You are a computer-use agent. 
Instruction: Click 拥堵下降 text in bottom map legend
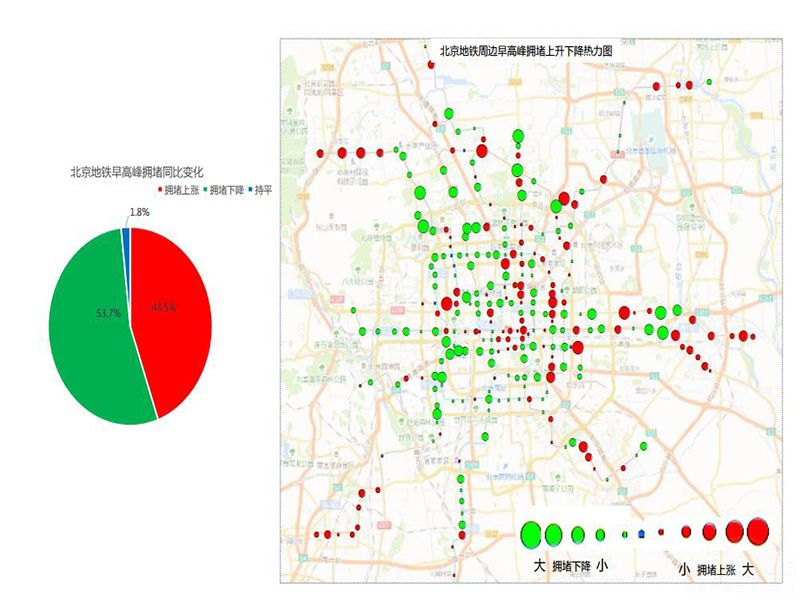click(571, 566)
